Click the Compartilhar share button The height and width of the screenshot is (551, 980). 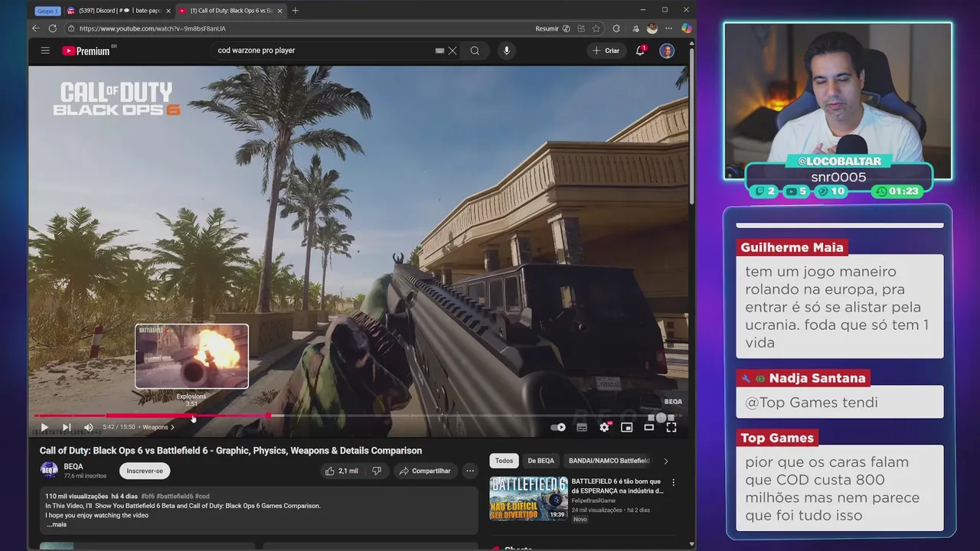click(x=424, y=471)
